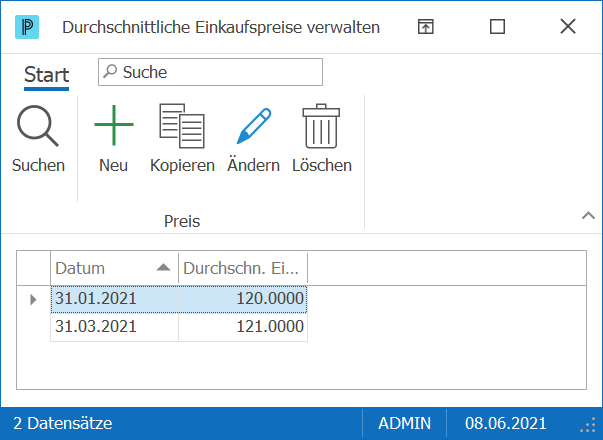Select the date cell 31.01.2021
603x440 pixels.
[115, 299]
